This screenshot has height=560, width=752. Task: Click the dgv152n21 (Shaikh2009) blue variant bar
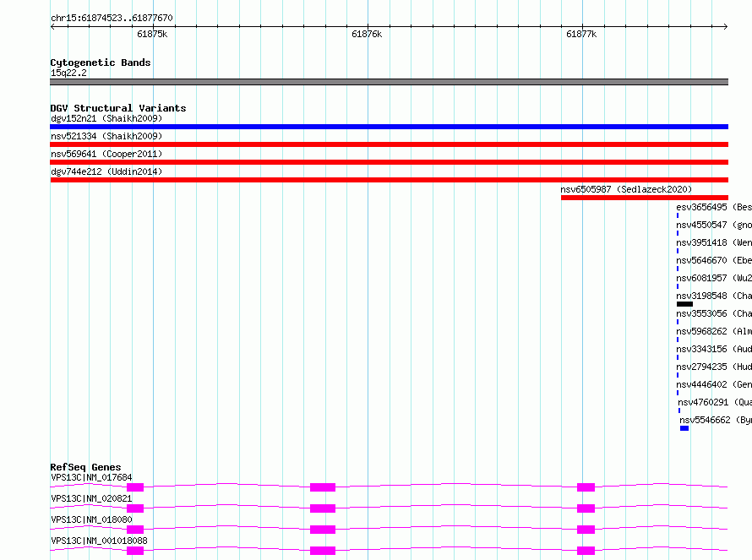click(389, 127)
